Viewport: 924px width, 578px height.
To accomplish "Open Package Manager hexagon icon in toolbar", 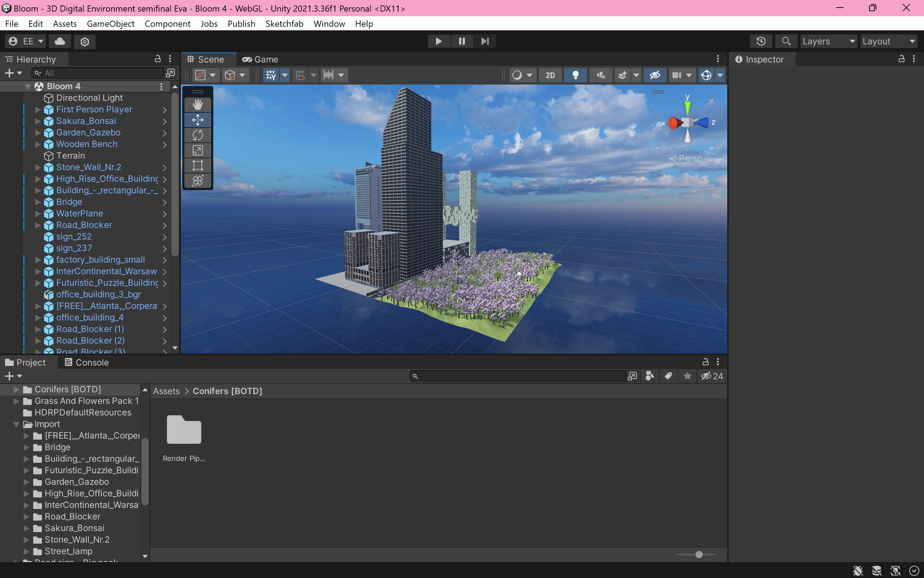I will [85, 41].
